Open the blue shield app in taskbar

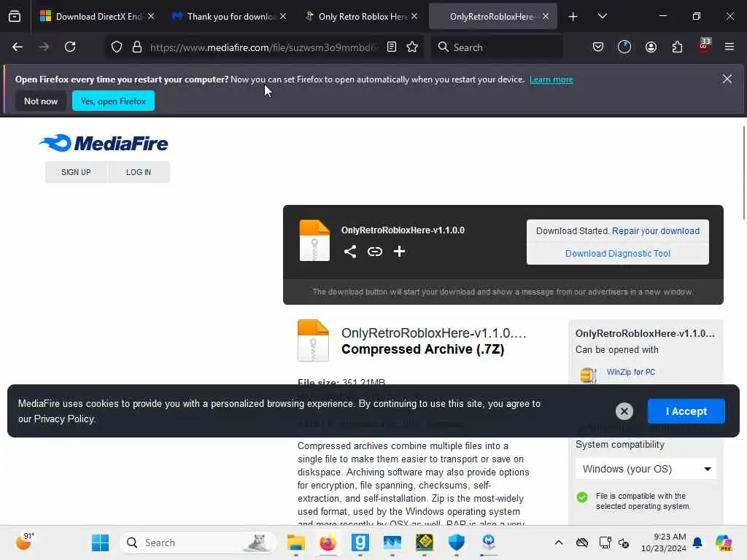pyautogui.click(x=457, y=542)
